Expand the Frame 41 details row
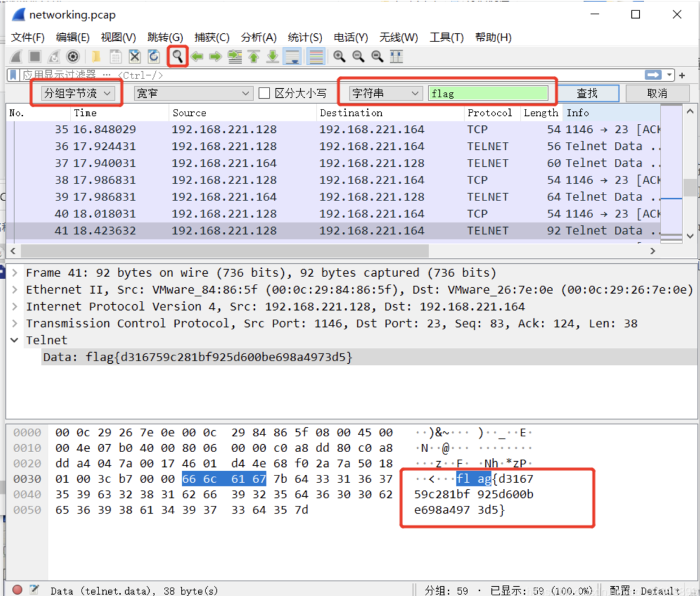Screen dimensions: 700x596 (x=15, y=273)
